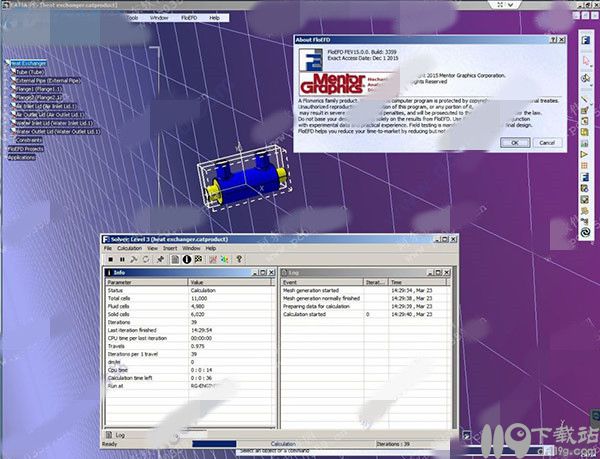The width and height of the screenshot is (600, 459).
Task: Pause the solver calculation
Action: point(122,259)
